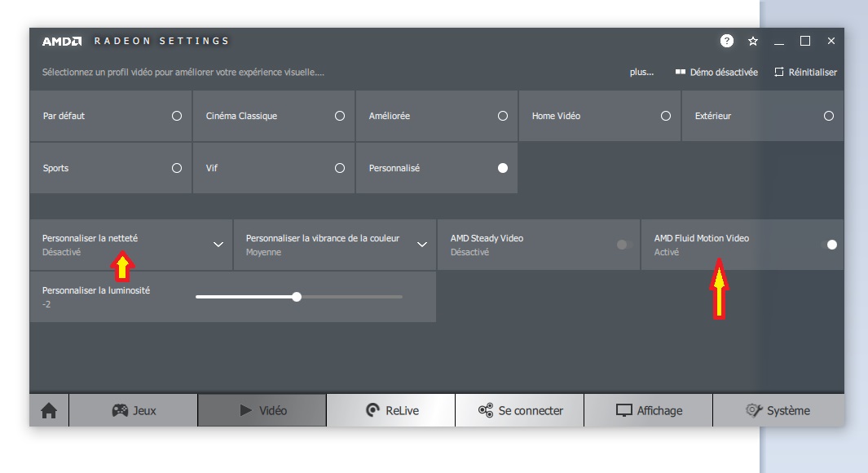Viewport: 868px width, 473px height.
Task: Click the ReLive swirl icon
Action: (x=373, y=410)
